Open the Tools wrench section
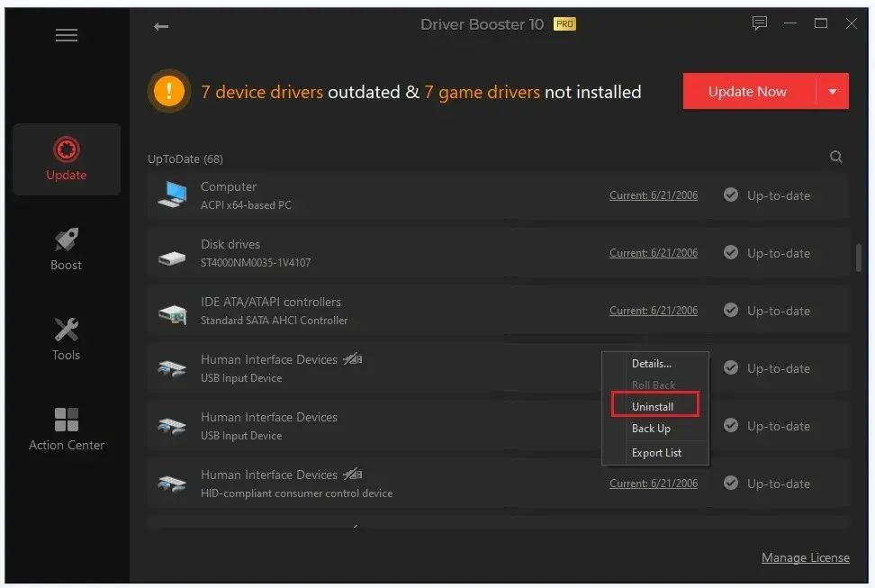Image resolution: width=875 pixels, height=588 pixels. pos(67,339)
